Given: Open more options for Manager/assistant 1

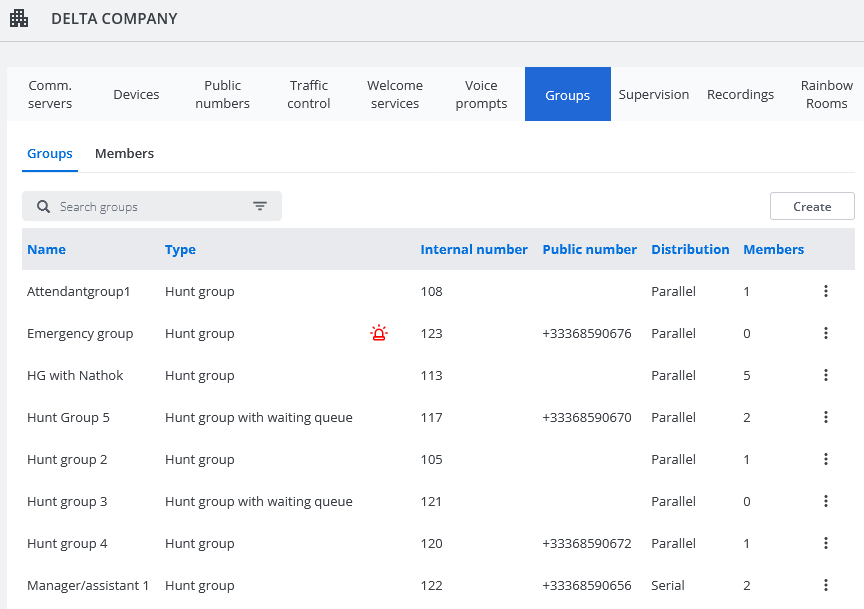Looking at the screenshot, I should 825,585.
